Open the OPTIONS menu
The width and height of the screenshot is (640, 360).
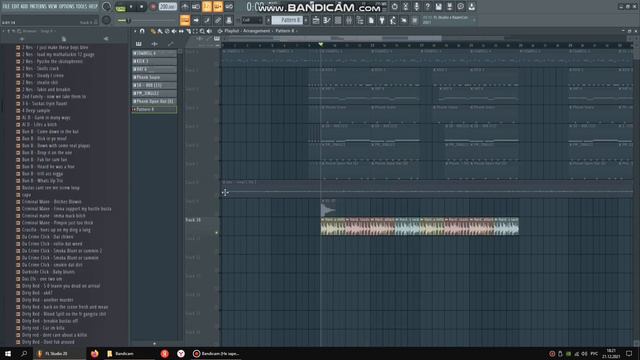[67, 7]
